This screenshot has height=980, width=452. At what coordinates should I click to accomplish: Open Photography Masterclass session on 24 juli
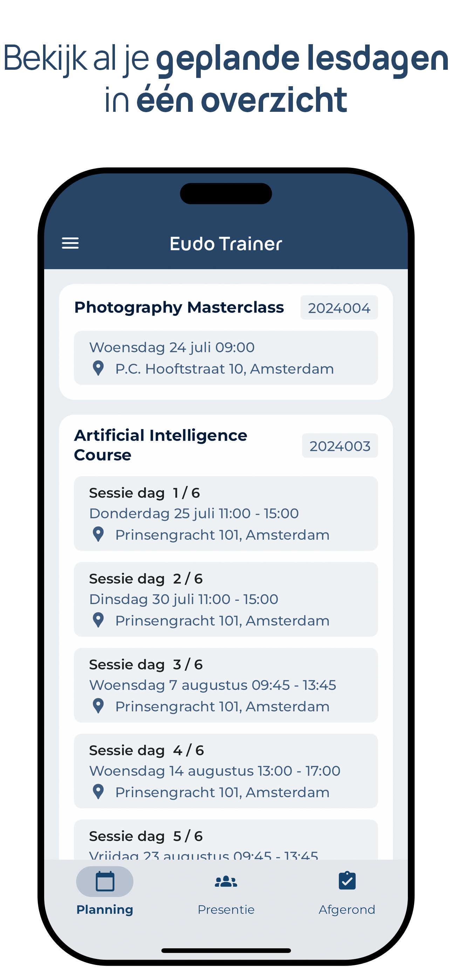226,358
